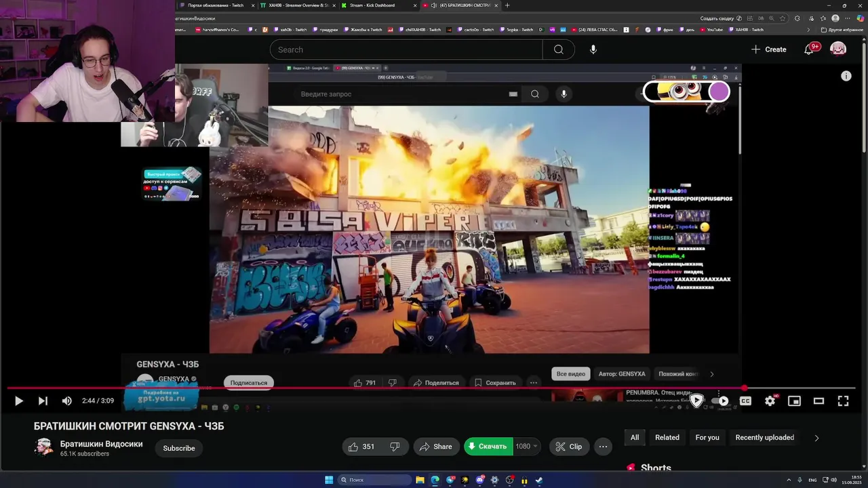Toggle theater mode
868x488 pixels.
click(x=818, y=401)
